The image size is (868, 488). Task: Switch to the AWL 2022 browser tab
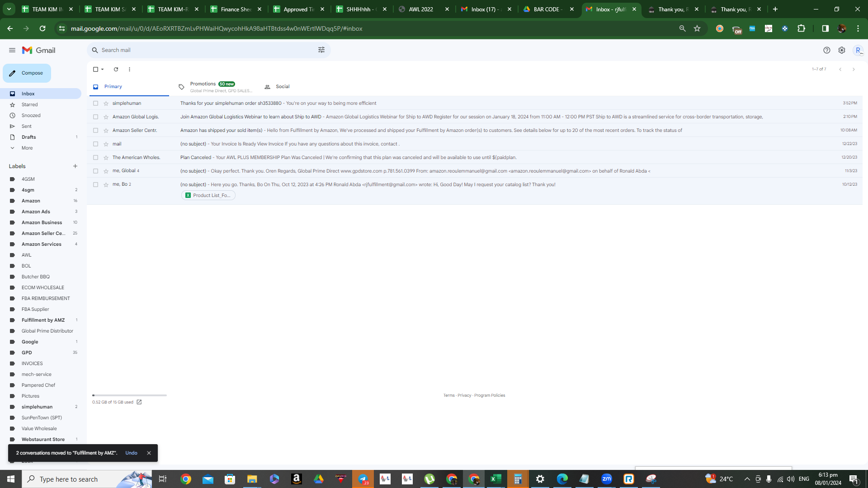click(x=424, y=9)
